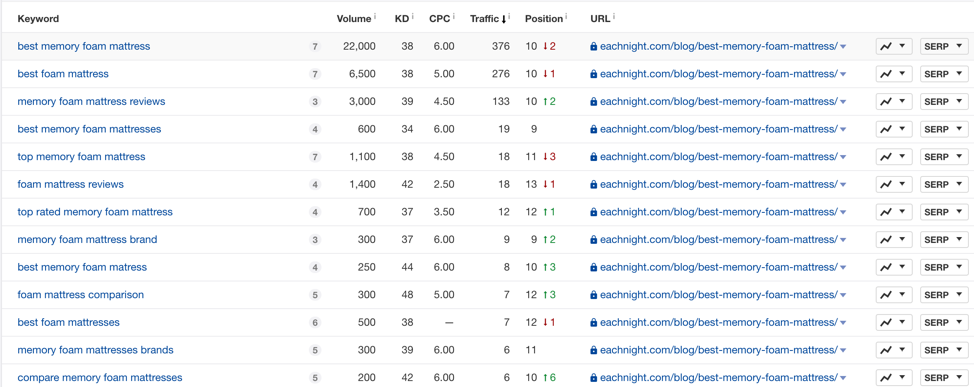The height and width of the screenshot is (387, 974).
Task: Click info icon beside Position header
Action: pyautogui.click(x=567, y=17)
